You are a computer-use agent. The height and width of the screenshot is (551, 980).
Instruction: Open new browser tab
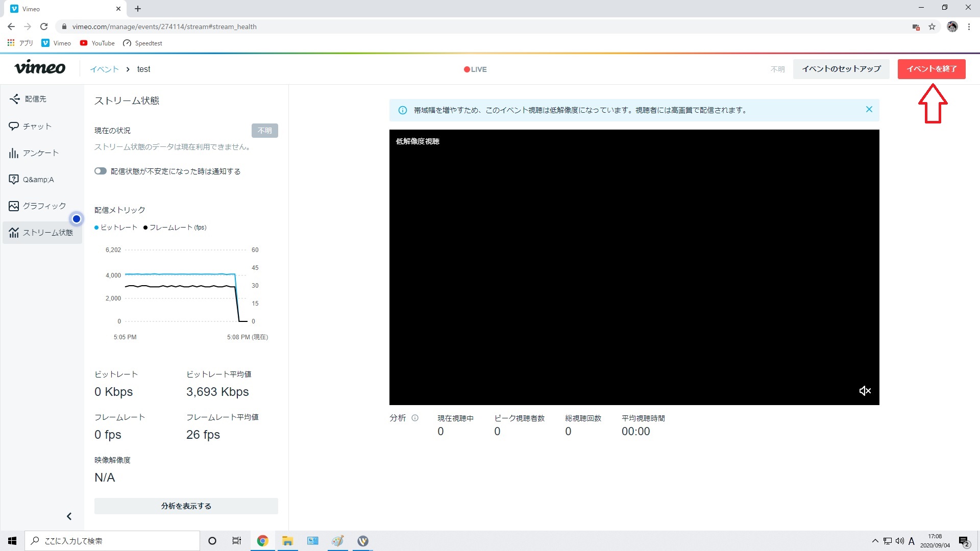[138, 9]
